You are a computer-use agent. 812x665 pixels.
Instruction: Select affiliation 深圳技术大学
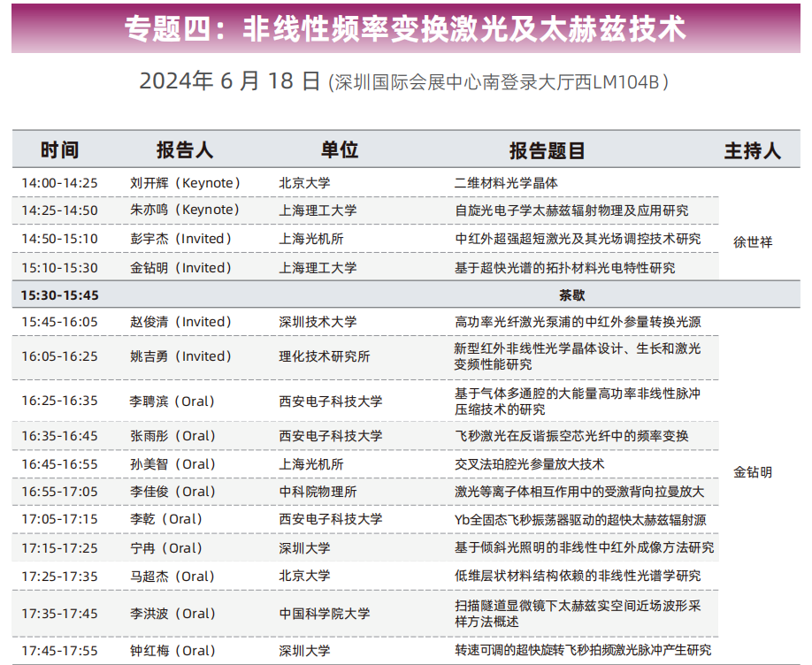(318, 322)
